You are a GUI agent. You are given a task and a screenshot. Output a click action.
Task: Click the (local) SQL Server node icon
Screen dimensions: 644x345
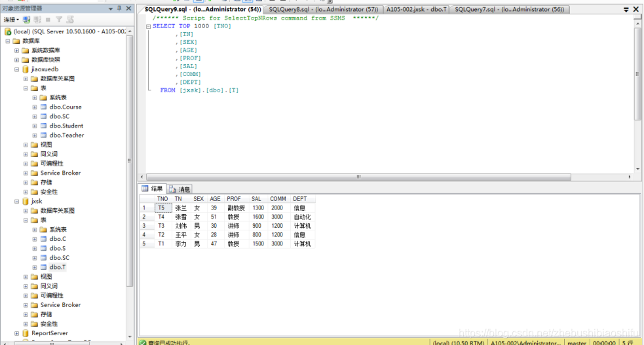[x=8, y=31]
